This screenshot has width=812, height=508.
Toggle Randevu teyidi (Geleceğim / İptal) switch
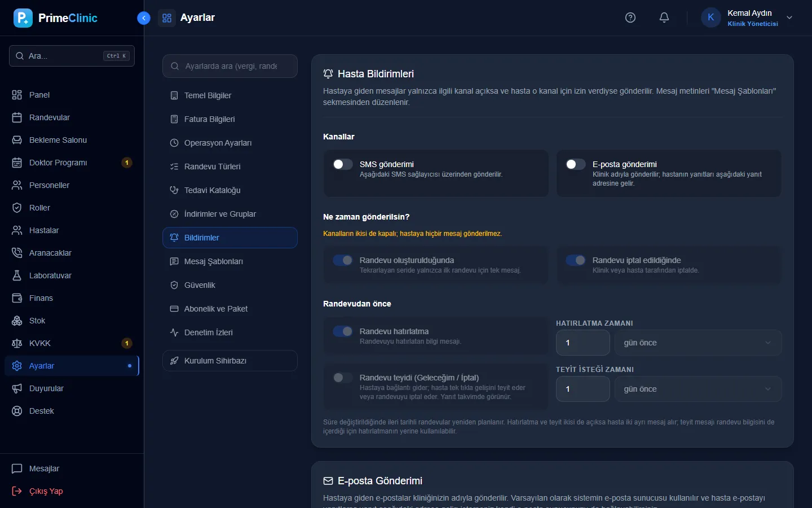[343, 378]
